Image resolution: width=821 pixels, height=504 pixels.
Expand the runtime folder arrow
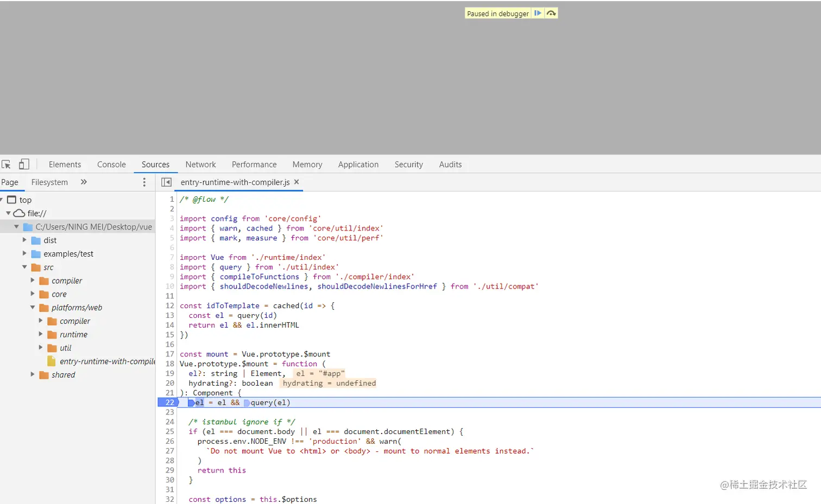(41, 334)
